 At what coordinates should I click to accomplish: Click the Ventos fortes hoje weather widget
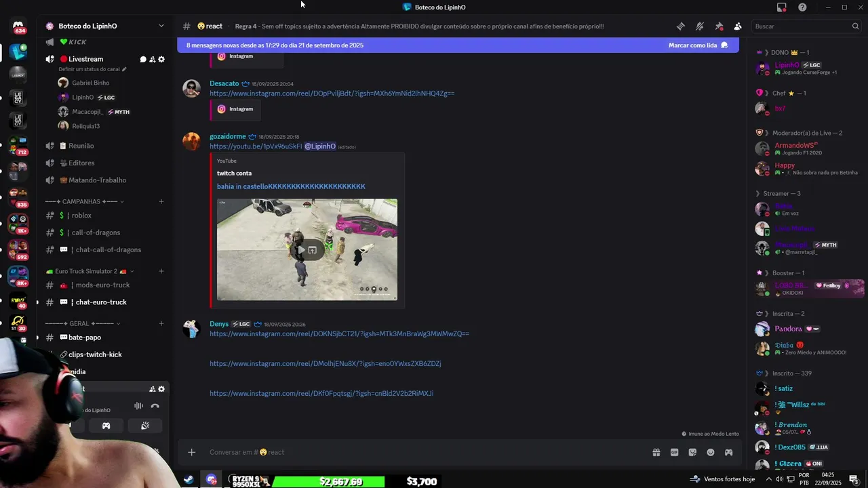pos(723,479)
